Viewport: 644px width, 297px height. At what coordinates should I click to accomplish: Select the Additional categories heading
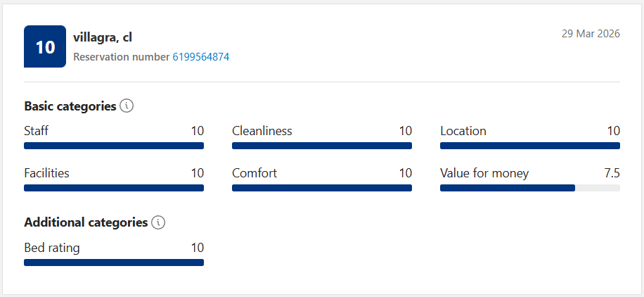pyautogui.click(x=86, y=222)
